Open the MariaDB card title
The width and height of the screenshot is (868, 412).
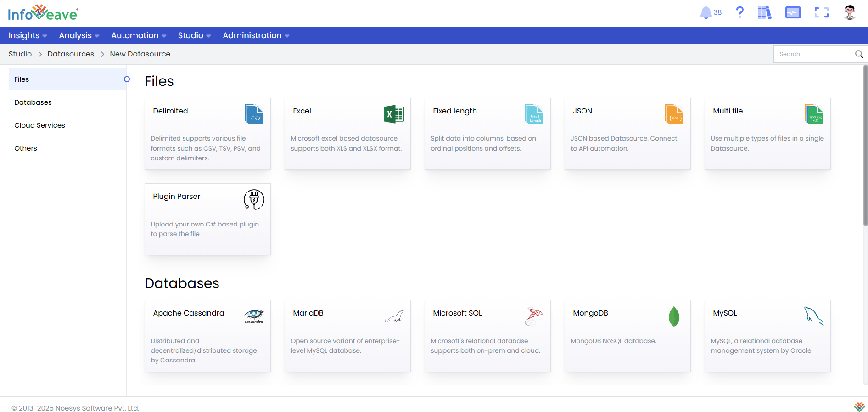pos(308,313)
